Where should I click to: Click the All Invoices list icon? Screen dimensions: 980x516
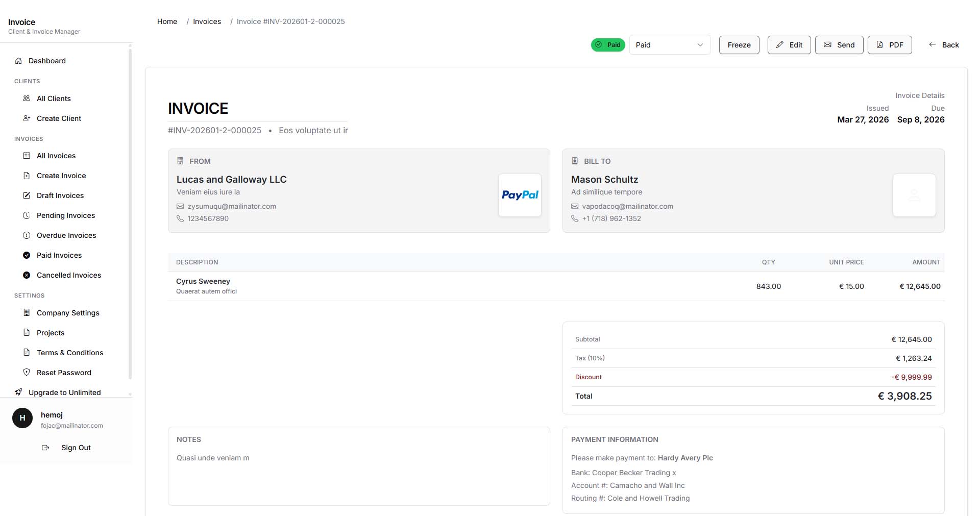[27, 156]
